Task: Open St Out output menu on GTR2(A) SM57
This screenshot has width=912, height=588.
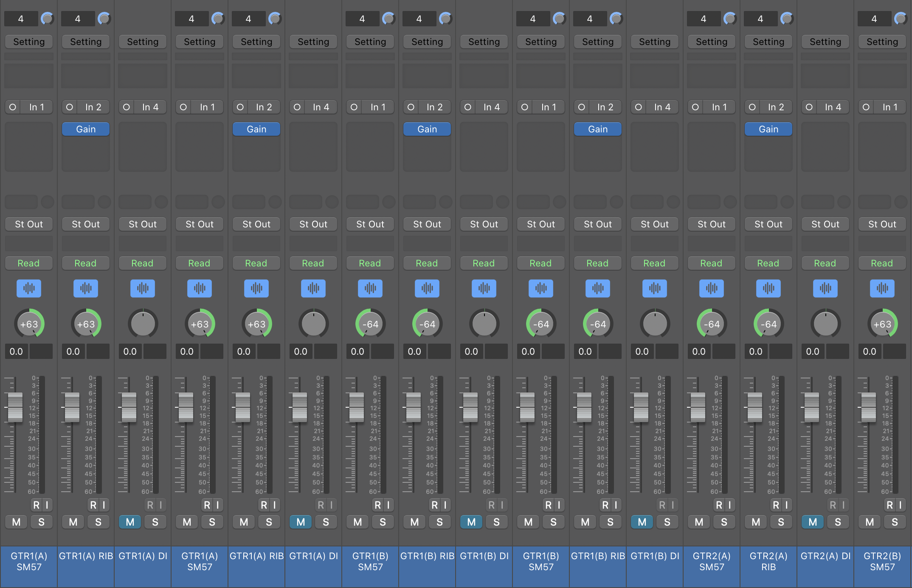Action: pyautogui.click(x=711, y=224)
